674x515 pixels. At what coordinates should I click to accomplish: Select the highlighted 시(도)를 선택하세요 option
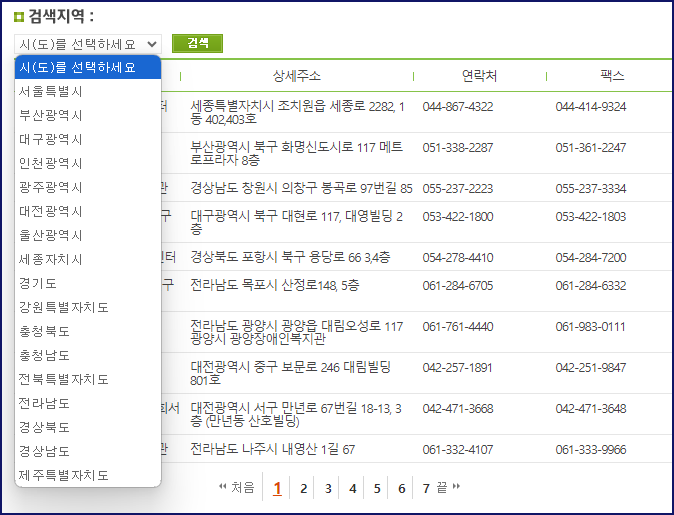point(88,67)
